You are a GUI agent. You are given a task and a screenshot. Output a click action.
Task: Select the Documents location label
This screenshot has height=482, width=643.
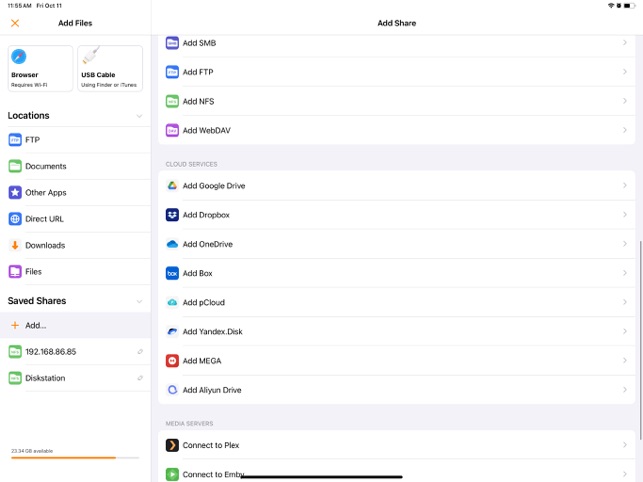[x=46, y=166]
